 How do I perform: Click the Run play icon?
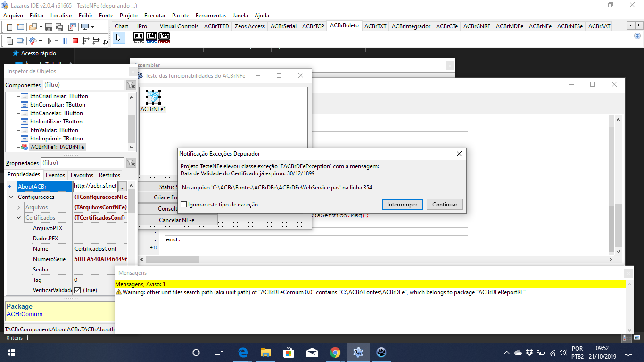pos(50,41)
